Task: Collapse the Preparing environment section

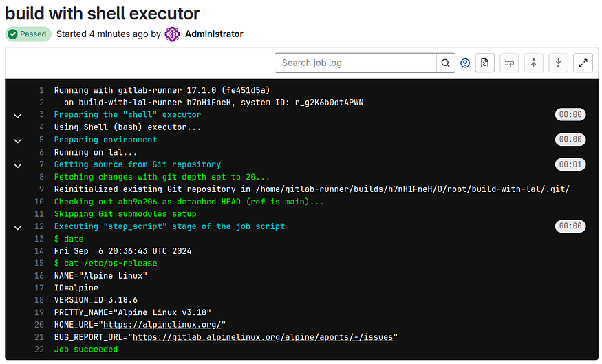Action: pyautogui.click(x=18, y=140)
